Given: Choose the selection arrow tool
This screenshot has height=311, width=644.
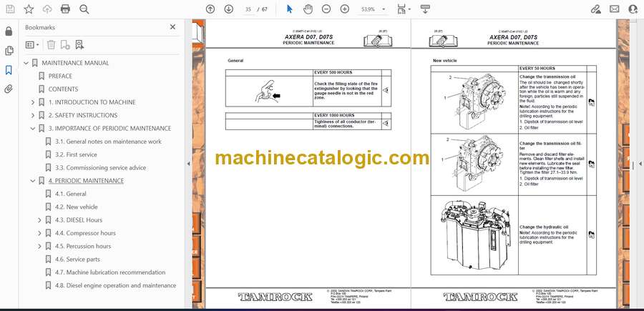Looking at the screenshot, I should (x=290, y=9).
